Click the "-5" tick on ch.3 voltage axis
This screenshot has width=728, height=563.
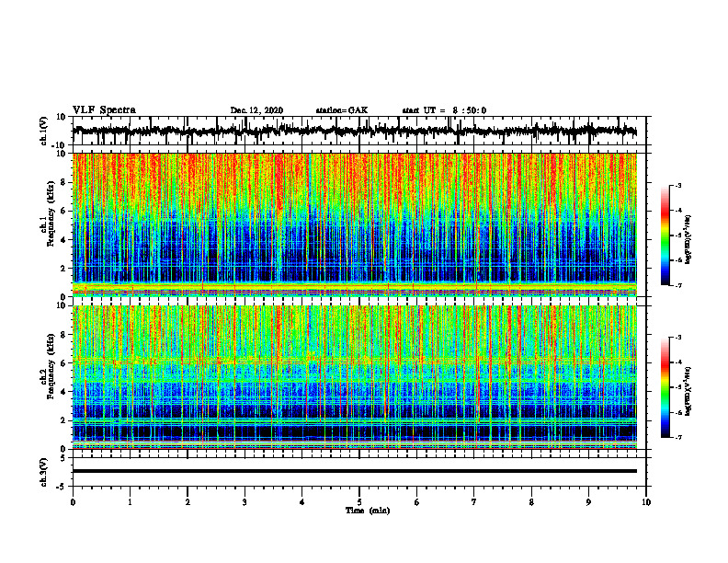pyautogui.click(x=62, y=487)
